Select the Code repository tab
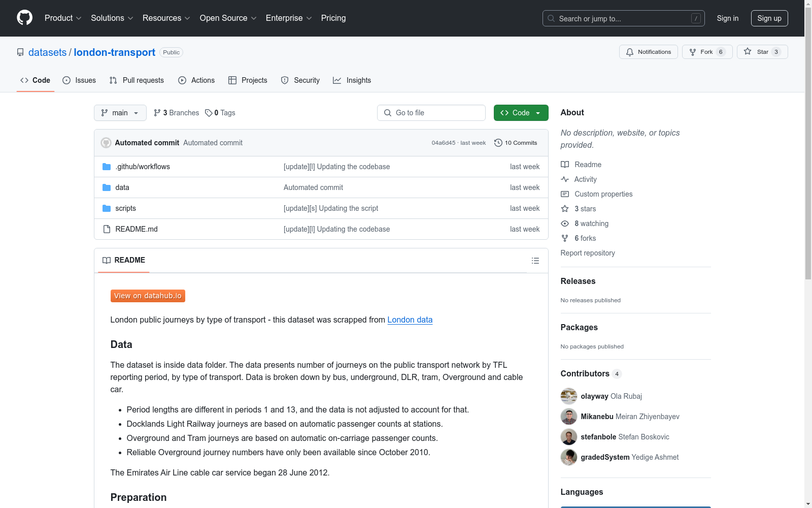This screenshot has width=812, height=508. [x=36, y=80]
